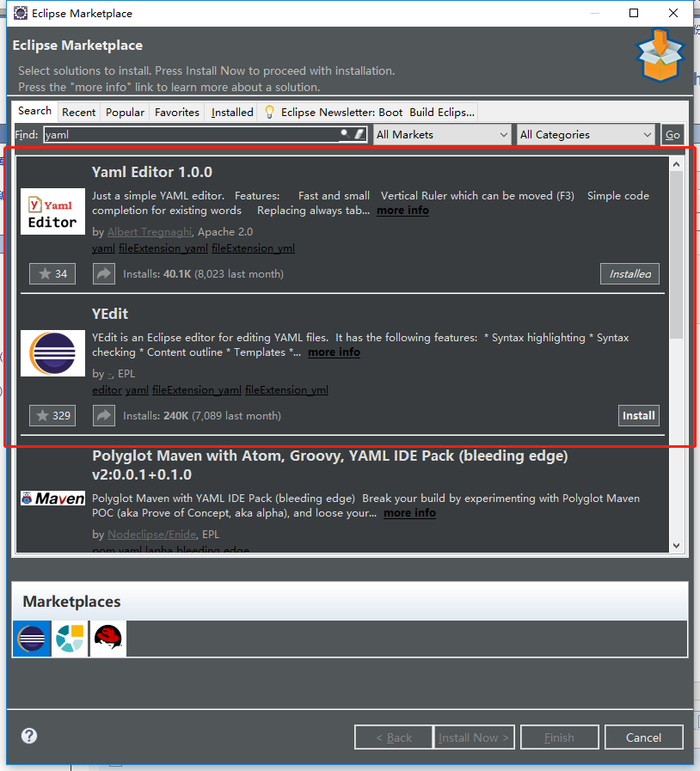Share the YEdit solution

tap(104, 415)
